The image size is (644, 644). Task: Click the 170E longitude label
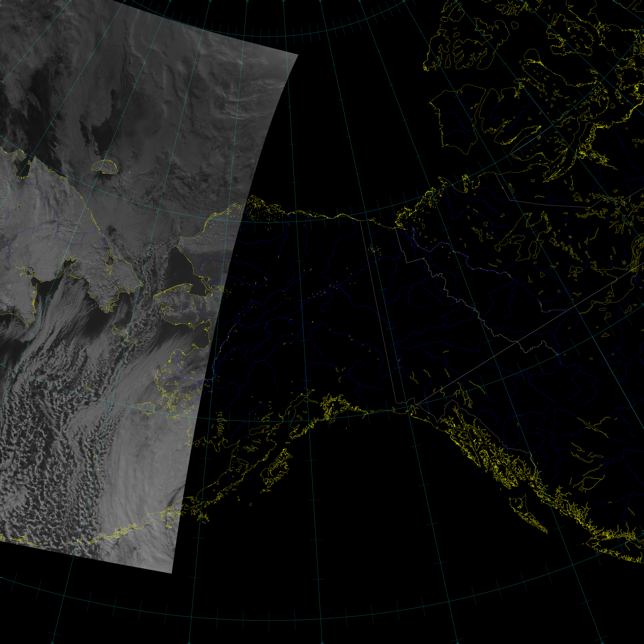[125, 1]
